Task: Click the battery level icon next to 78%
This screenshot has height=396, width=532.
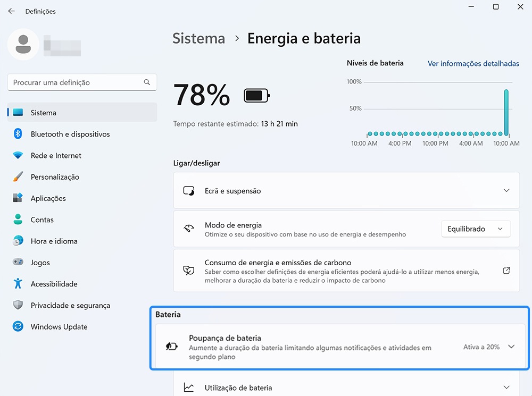Action: [x=257, y=96]
